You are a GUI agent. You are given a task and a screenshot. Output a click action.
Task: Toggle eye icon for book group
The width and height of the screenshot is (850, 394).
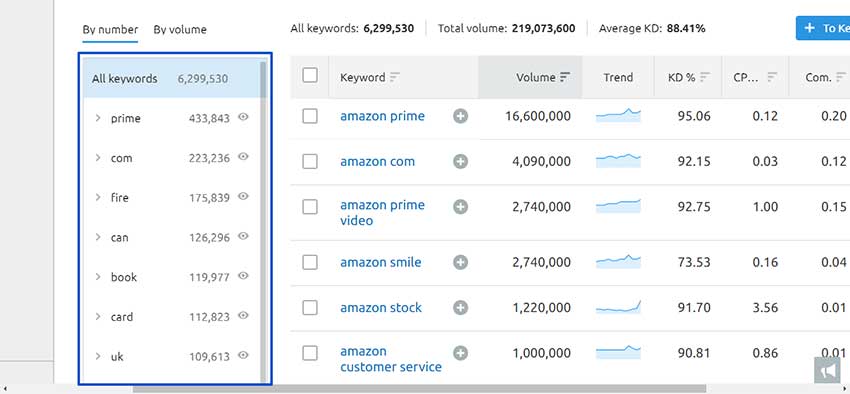[x=243, y=276]
